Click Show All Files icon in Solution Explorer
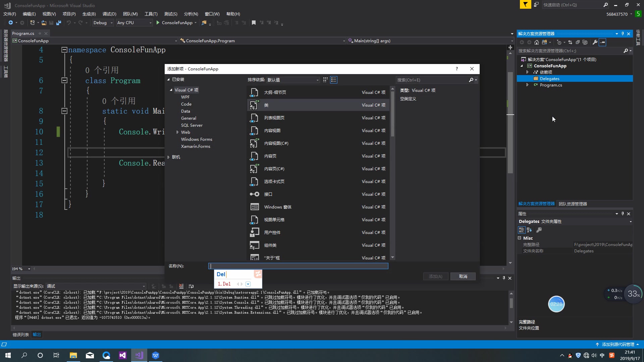This screenshot has width=644, height=362. 585,42
